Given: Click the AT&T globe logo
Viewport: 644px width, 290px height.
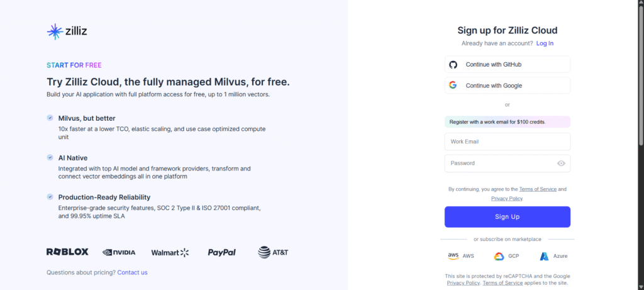Looking at the screenshot, I should (x=265, y=252).
